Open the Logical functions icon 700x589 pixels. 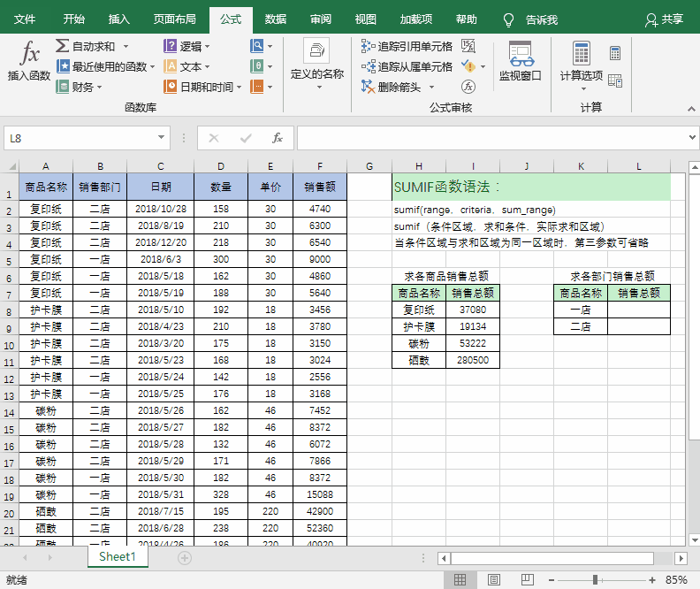tap(170, 46)
